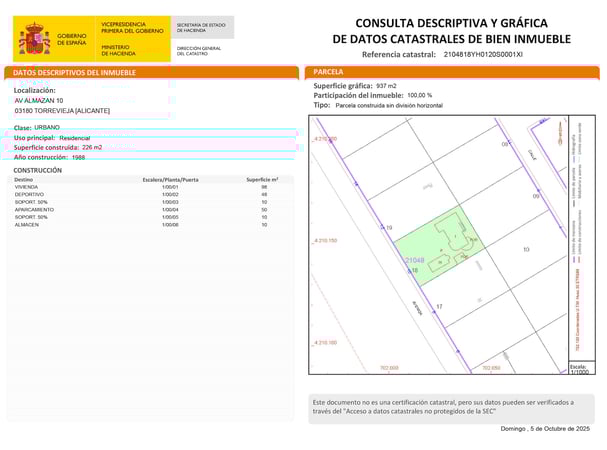
Task: Select 'DIRECCIÓN GENERAL DEL CATASTRO' text
Action: pyautogui.click(x=199, y=51)
